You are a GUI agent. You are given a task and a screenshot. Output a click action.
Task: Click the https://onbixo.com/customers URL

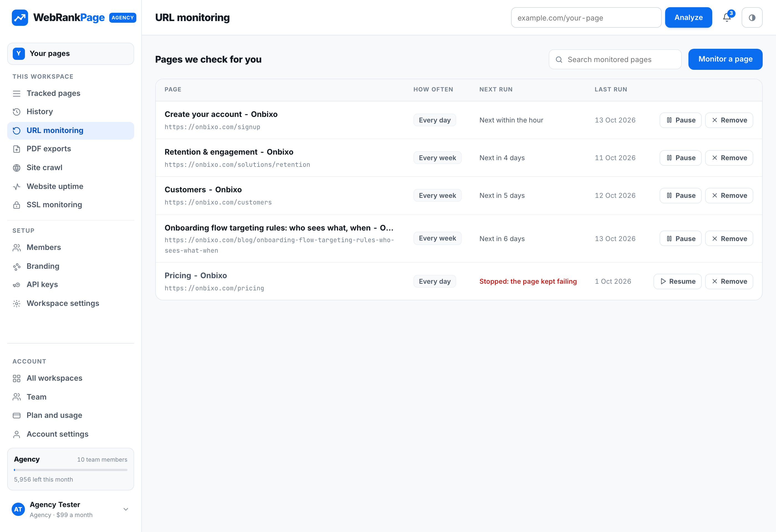[x=218, y=202]
